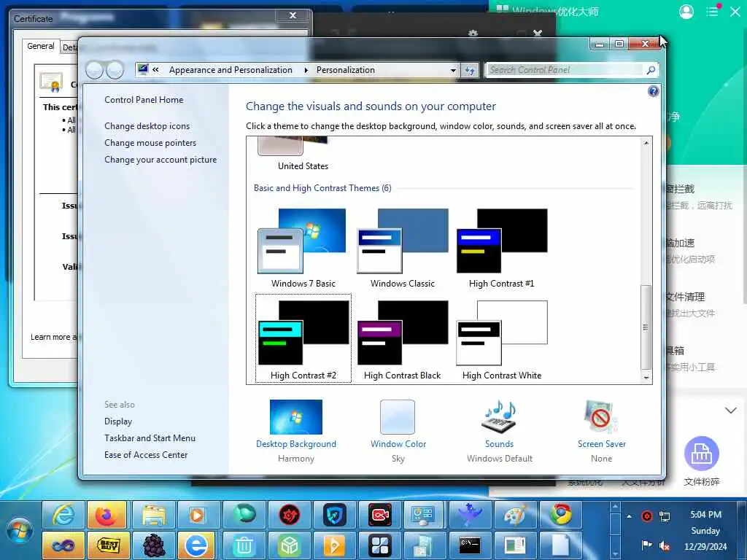Screen dimensions: 747x560
Task: Open the Action Center flag tray icon
Action: coord(646,545)
